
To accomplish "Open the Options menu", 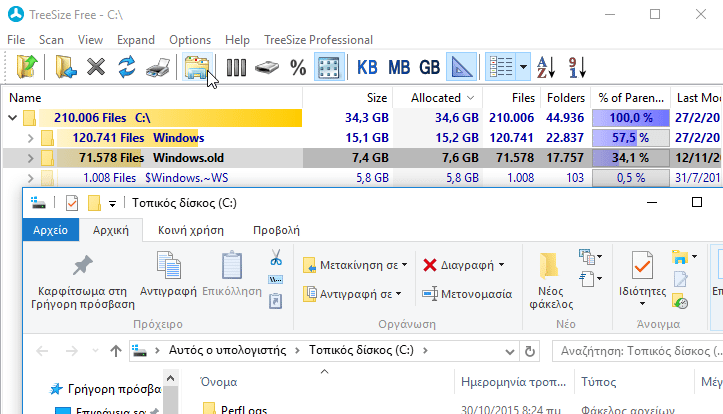I will tap(190, 40).
